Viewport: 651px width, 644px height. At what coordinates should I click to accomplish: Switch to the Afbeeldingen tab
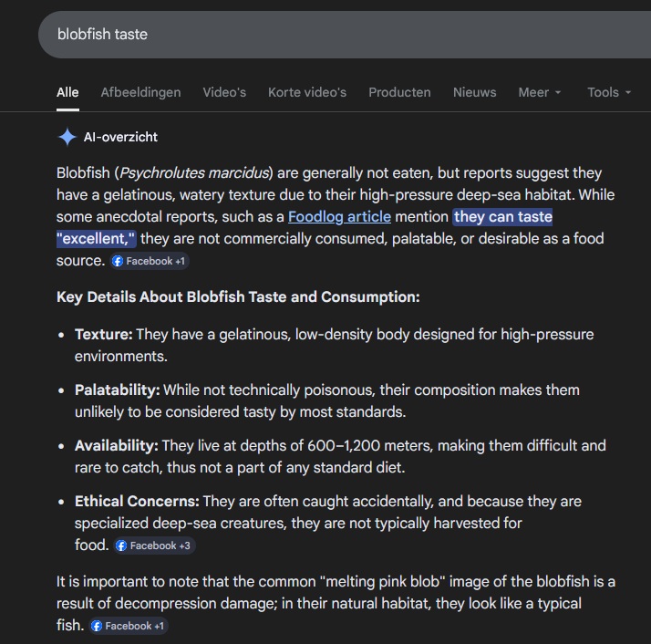click(140, 92)
